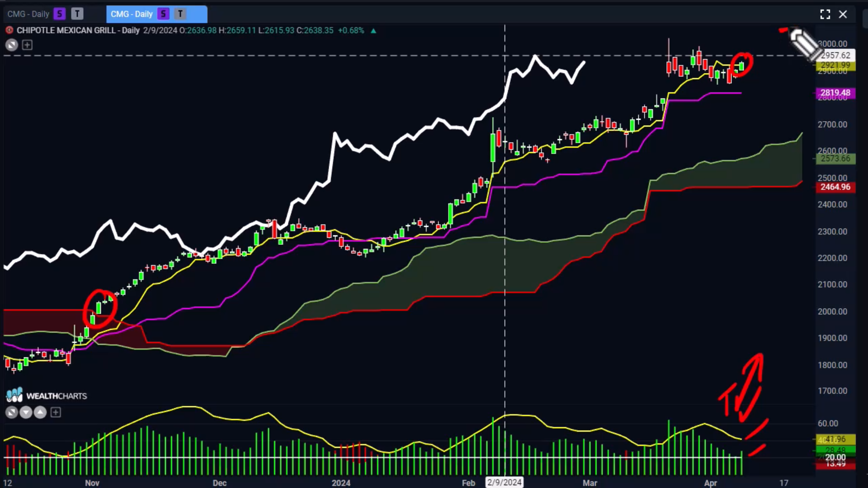Image resolution: width=868 pixels, height=488 pixels.
Task: Click gray T badge on inactive tab
Action: click(77, 14)
